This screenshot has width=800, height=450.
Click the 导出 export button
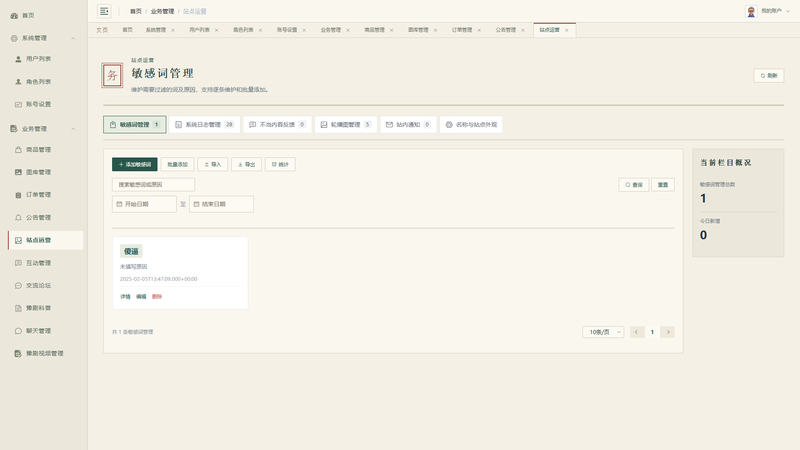pyautogui.click(x=246, y=164)
